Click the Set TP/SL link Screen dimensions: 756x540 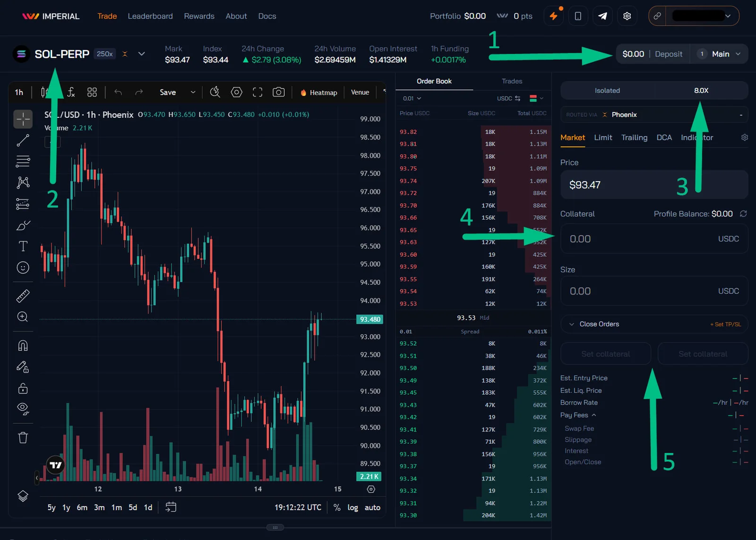(x=726, y=324)
